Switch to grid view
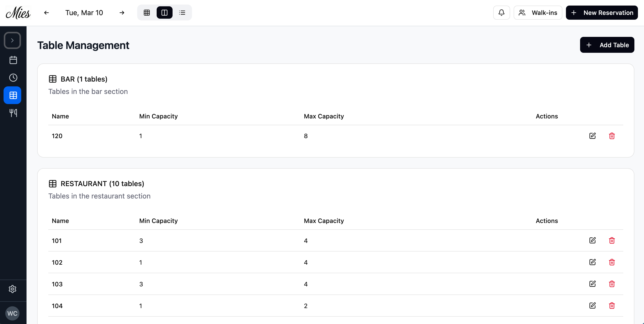Viewport: 644px width, 324px height. pyautogui.click(x=147, y=13)
